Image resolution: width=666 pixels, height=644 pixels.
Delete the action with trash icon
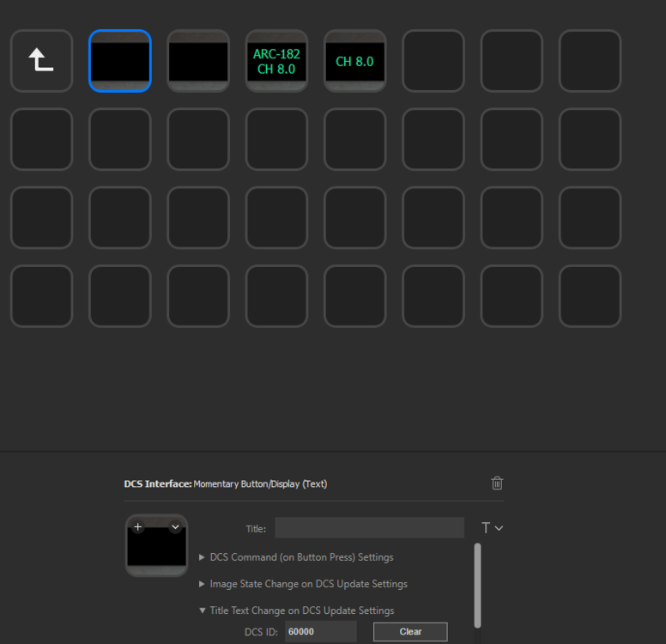click(x=497, y=483)
